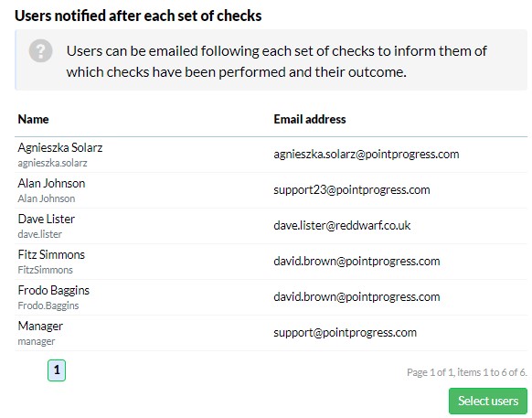Click the agnieszka.solarz username subtitle
The height and width of the screenshot is (418, 532).
[53, 163]
